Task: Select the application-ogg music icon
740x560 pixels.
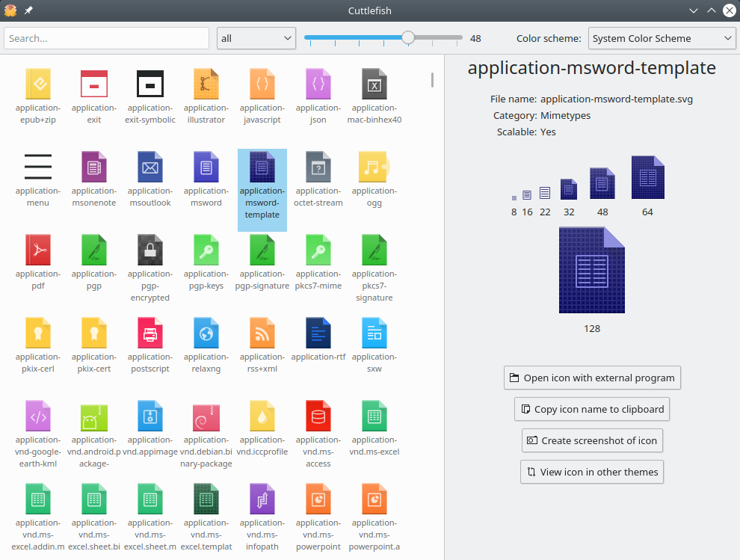Action: pos(374,167)
